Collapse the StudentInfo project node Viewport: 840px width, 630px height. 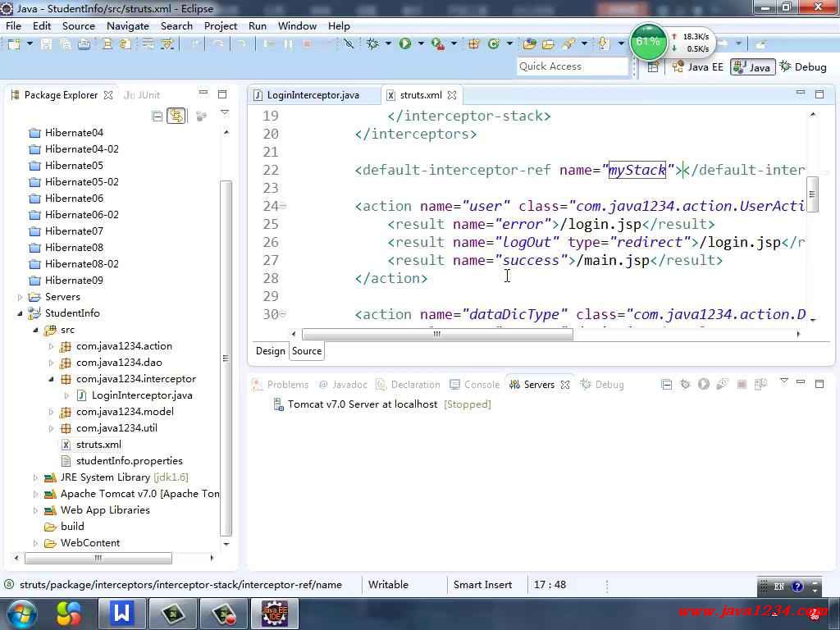[x=20, y=313]
